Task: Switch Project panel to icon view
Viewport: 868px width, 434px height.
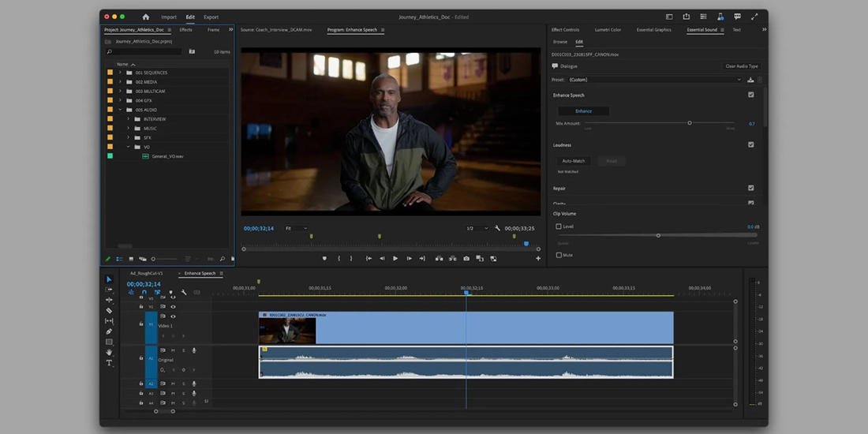Action: click(x=131, y=259)
